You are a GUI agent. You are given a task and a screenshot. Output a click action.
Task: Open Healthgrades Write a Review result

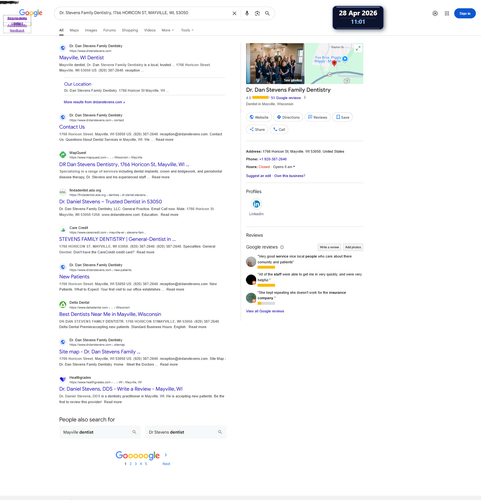pos(121,389)
